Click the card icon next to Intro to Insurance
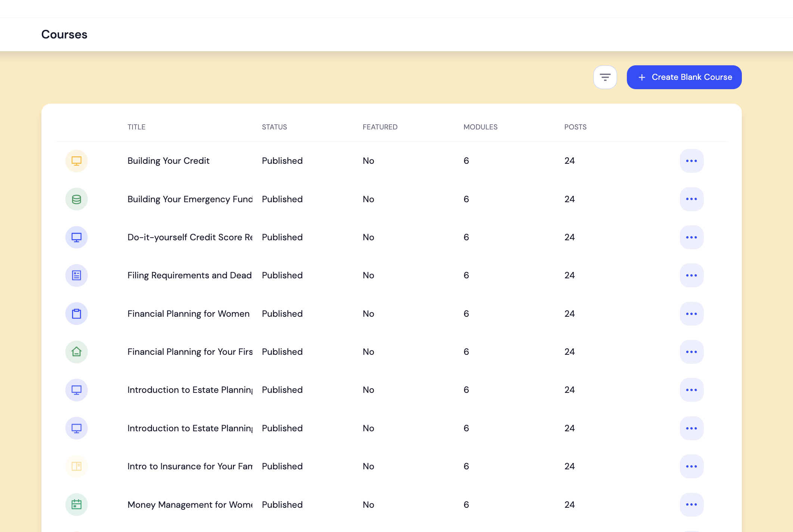Image resolution: width=793 pixels, height=532 pixels. click(x=76, y=466)
